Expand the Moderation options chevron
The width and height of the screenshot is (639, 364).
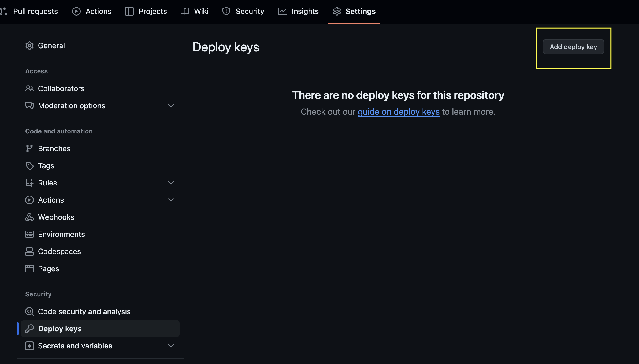tap(171, 106)
